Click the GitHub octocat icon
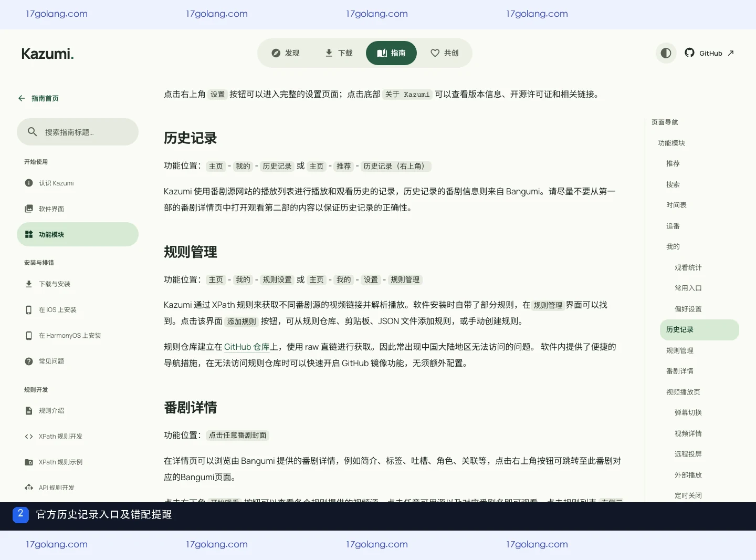The image size is (756, 560). (x=689, y=53)
